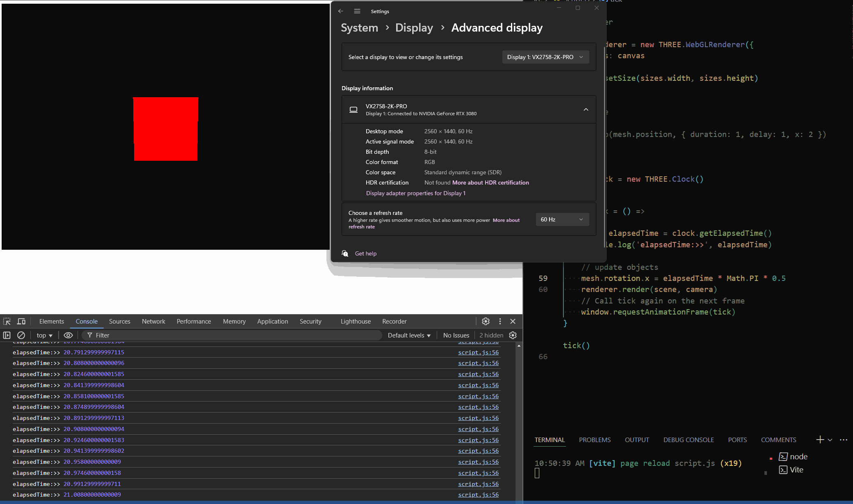The width and height of the screenshot is (853, 504).
Task: Open console settings gear beside hidden count
Action: pos(513,335)
